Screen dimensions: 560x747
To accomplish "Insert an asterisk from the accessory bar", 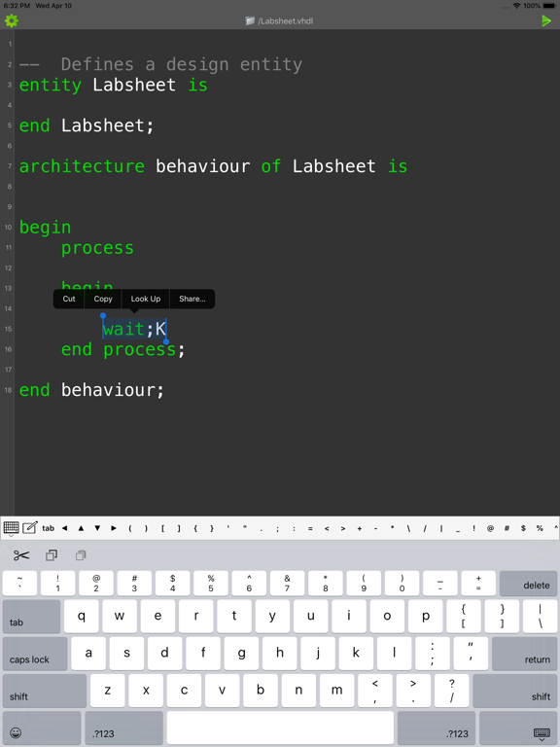I will [392, 528].
